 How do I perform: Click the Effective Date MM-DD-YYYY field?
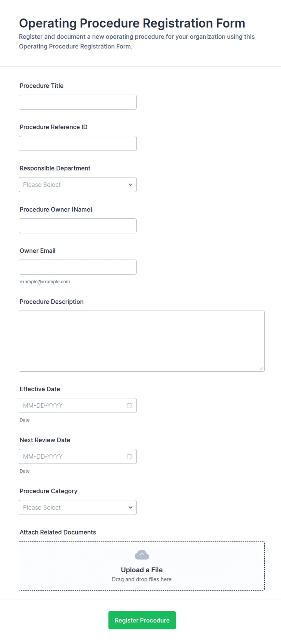(78, 405)
